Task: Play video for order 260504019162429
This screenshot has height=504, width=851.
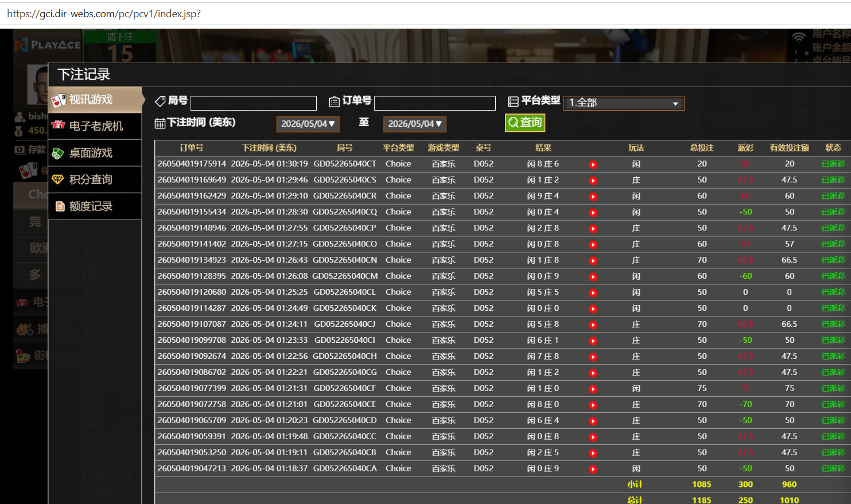Action: point(593,197)
